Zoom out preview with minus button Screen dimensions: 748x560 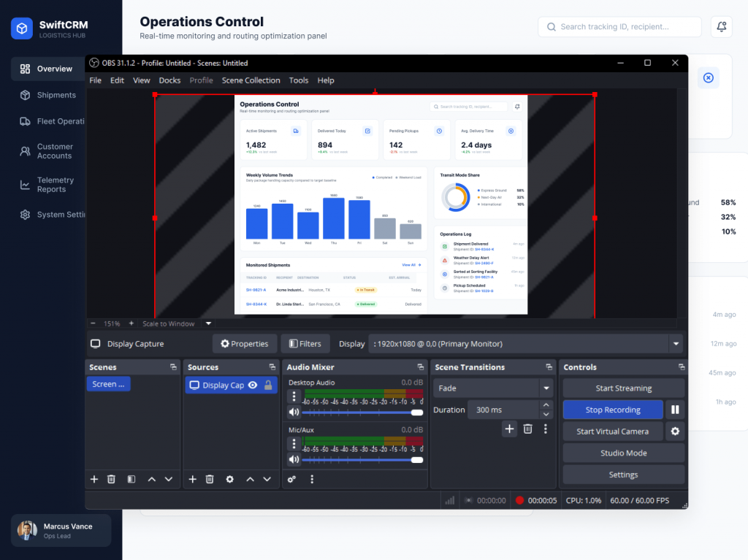click(93, 323)
